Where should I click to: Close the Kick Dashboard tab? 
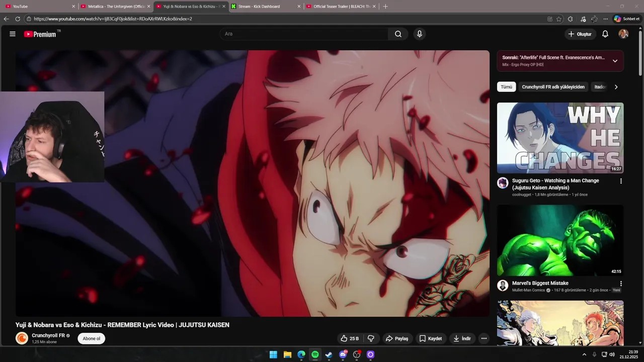(x=299, y=7)
